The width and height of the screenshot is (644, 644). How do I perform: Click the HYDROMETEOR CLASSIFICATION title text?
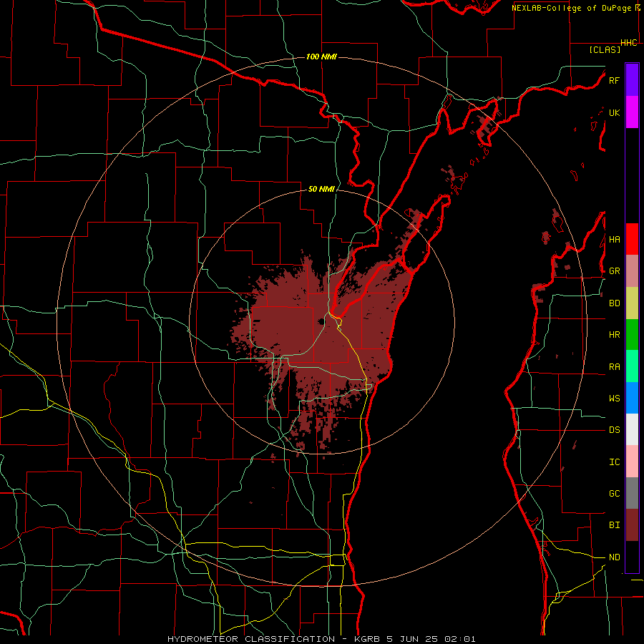[x=251, y=639]
